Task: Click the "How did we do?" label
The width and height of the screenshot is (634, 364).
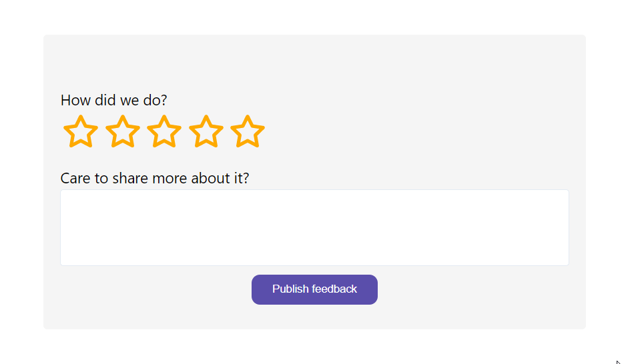Action: (114, 100)
